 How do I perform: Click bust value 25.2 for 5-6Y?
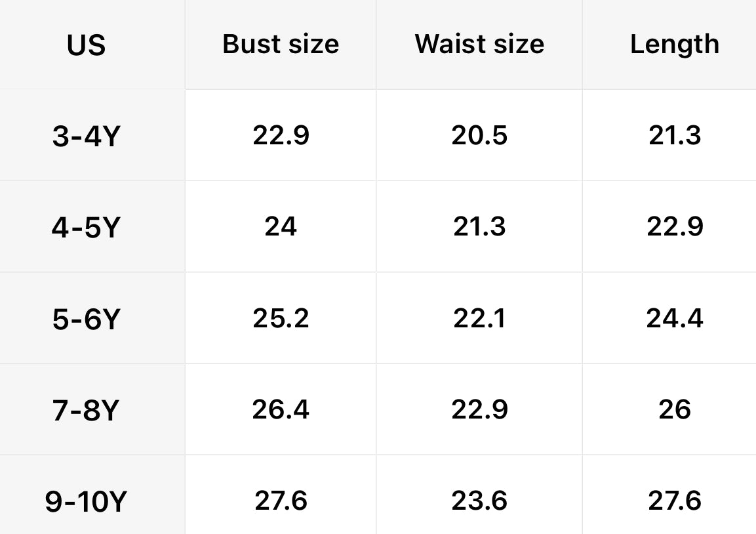click(x=281, y=319)
